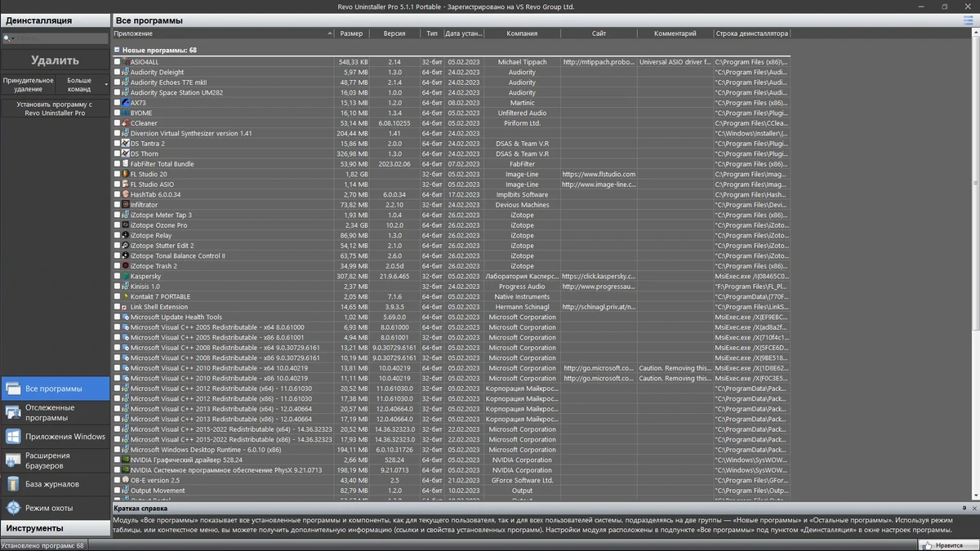Viewport: 980px width, 551px height.
Task: Sort by the Сайт column header
Action: tap(599, 33)
